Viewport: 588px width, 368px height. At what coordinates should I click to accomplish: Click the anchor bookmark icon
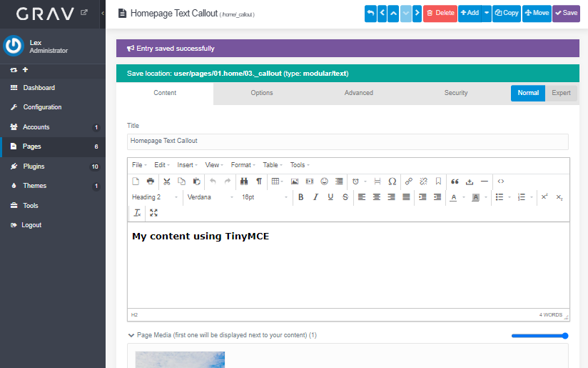(438, 181)
